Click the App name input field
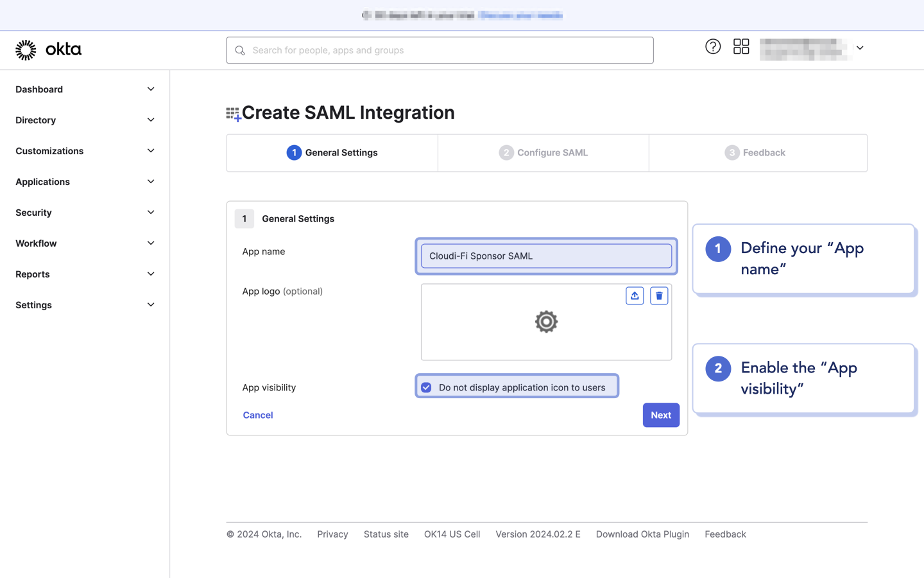This screenshot has height=578, width=924. click(x=546, y=256)
